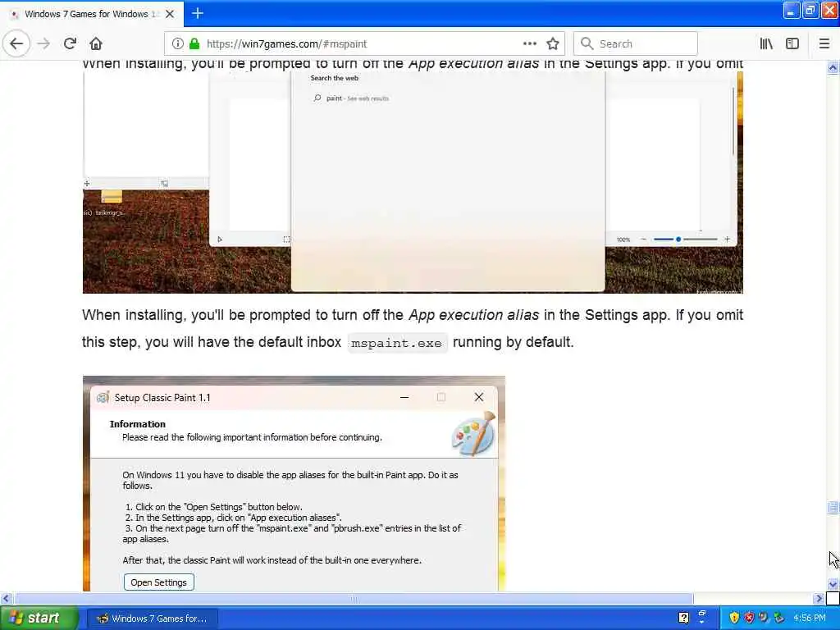Click the zoom minus icon in Paint screenshot
The image size is (840, 630).
[x=643, y=240]
